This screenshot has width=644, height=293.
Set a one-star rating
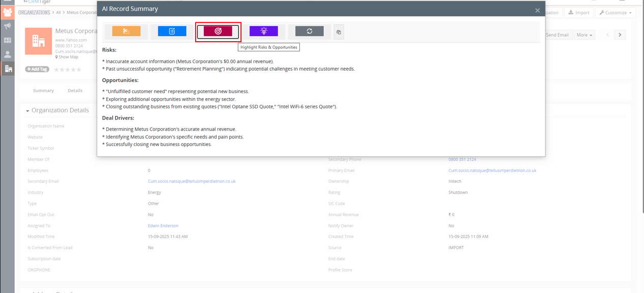click(x=56, y=70)
